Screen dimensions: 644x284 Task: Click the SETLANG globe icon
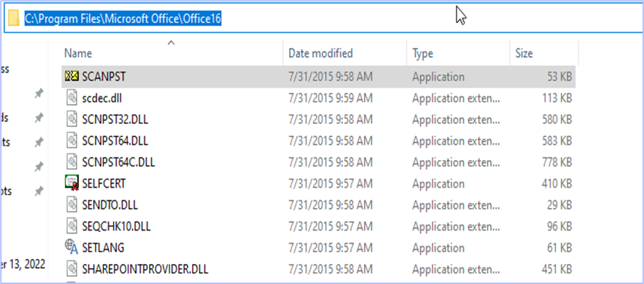click(71, 247)
